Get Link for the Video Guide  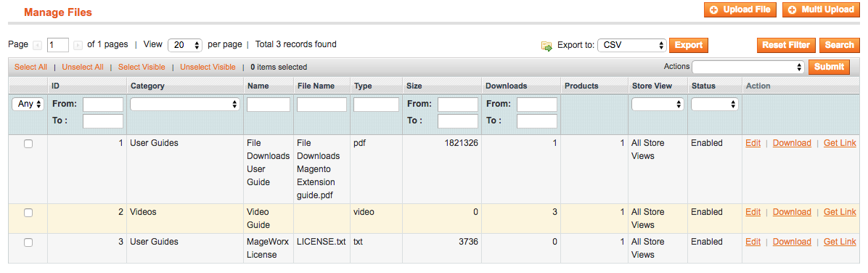pyautogui.click(x=840, y=212)
